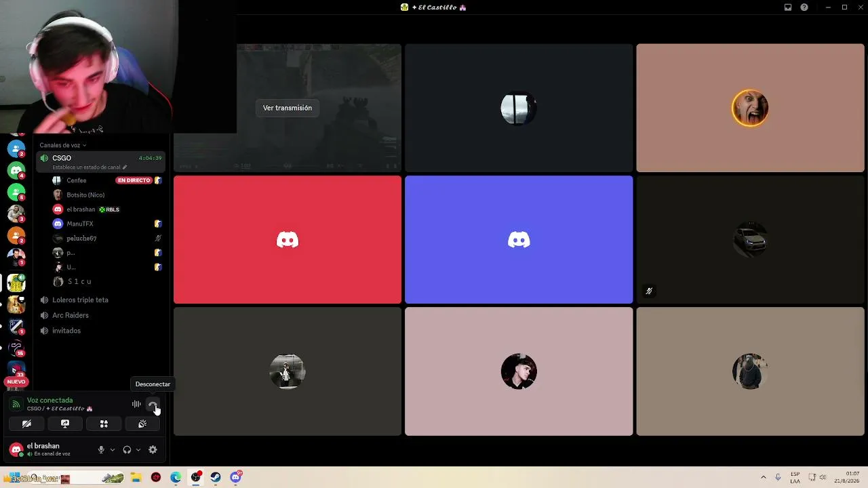Set channel status text link
The height and width of the screenshot is (488, 868).
click(86, 167)
